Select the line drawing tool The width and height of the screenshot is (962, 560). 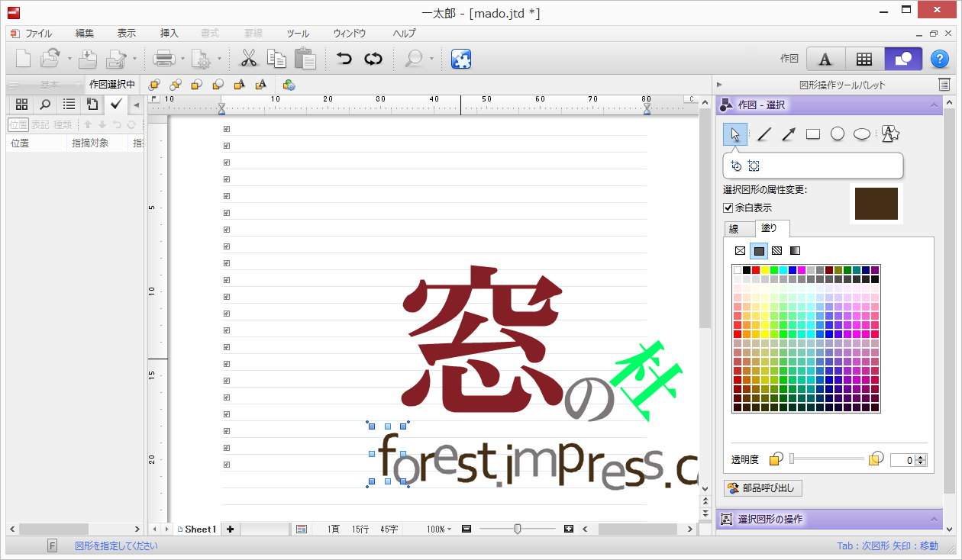click(x=764, y=134)
